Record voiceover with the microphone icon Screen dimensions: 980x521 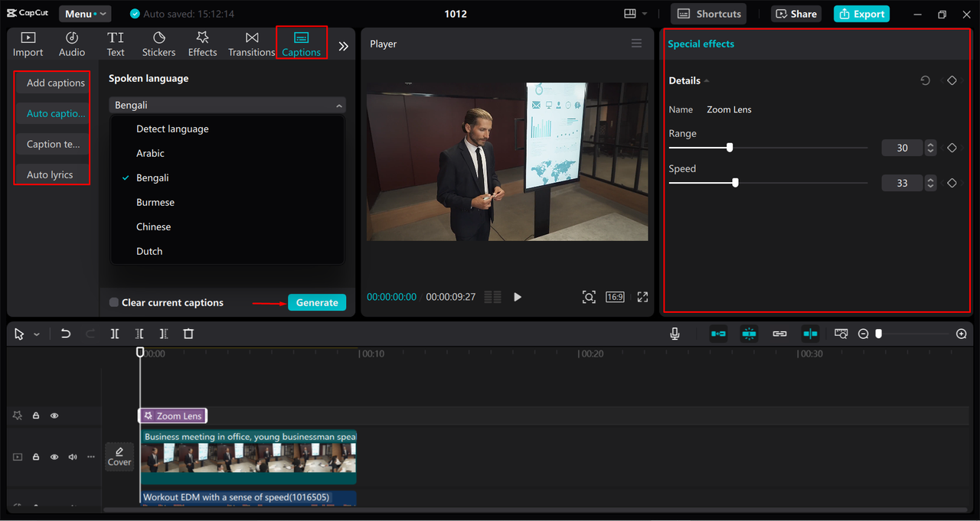(x=675, y=334)
